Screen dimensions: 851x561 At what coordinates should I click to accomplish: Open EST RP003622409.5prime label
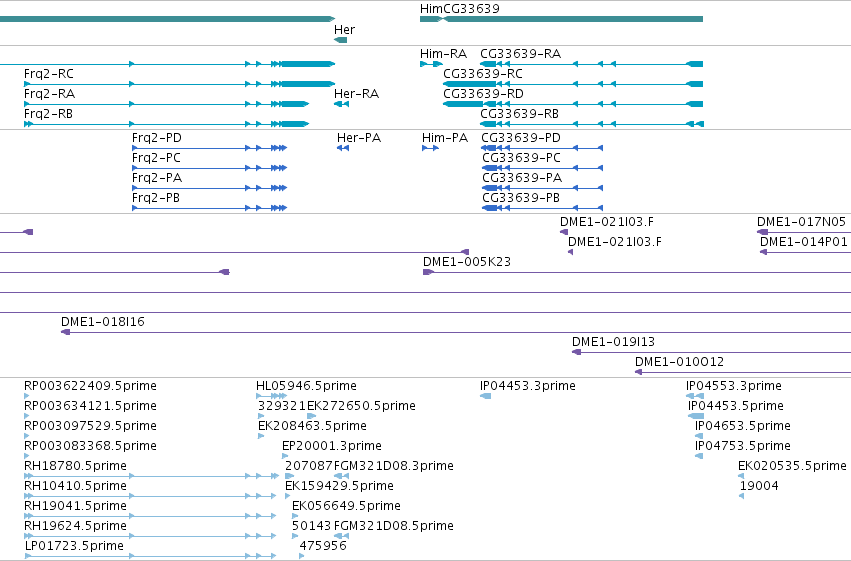click(x=90, y=386)
